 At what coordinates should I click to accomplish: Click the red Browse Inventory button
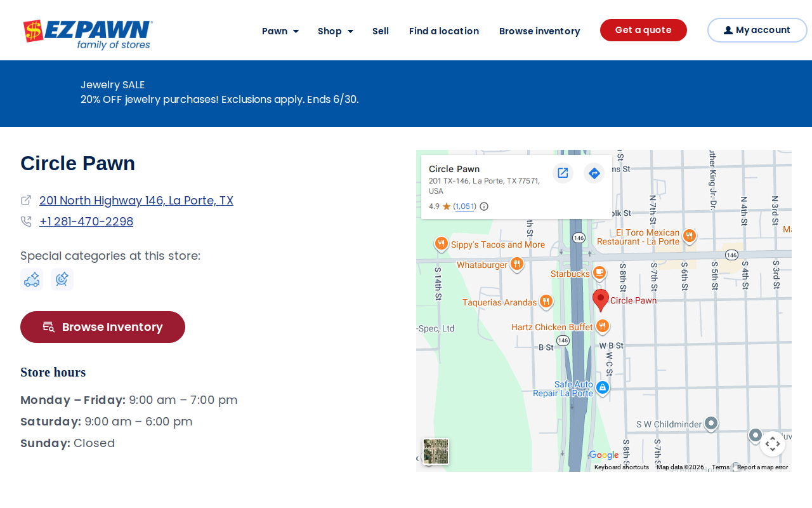tap(103, 327)
